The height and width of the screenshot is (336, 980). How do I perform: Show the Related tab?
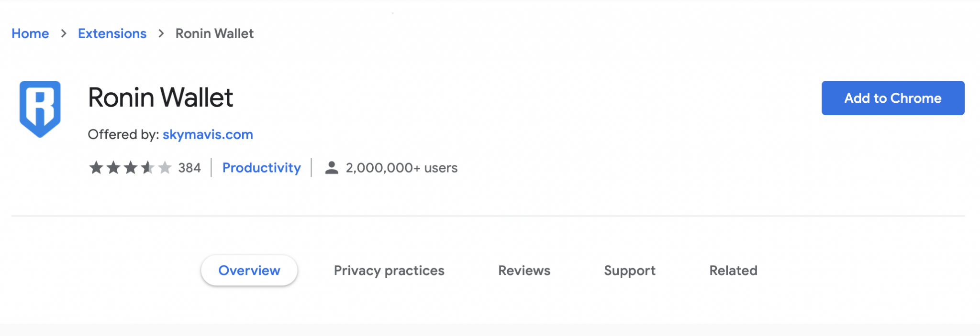pos(733,271)
